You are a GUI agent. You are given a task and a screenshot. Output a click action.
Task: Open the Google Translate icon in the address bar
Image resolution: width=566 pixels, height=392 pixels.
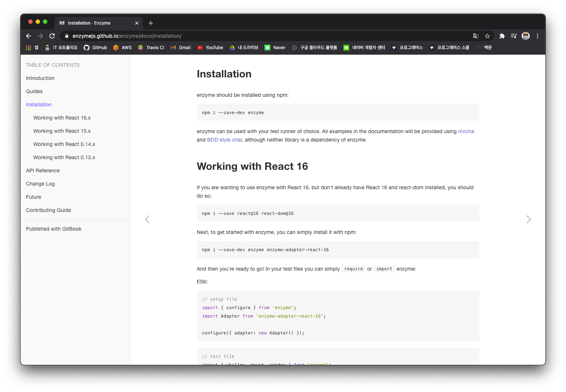[x=476, y=36]
